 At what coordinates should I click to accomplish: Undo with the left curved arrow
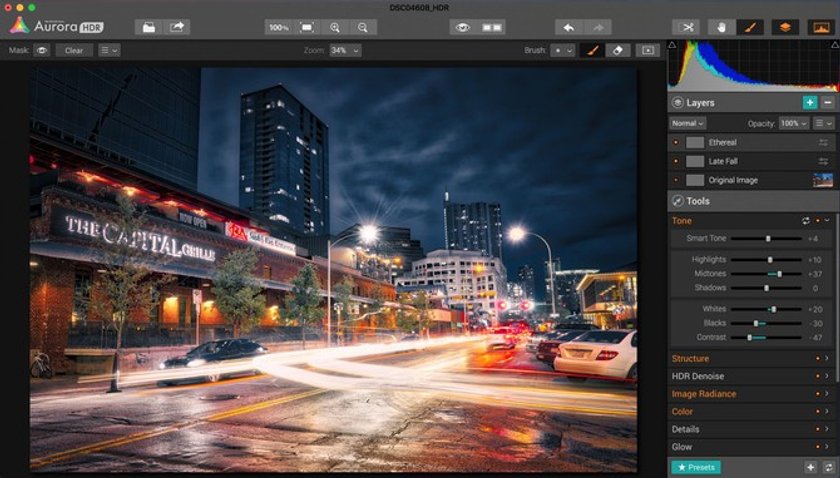coord(569,27)
